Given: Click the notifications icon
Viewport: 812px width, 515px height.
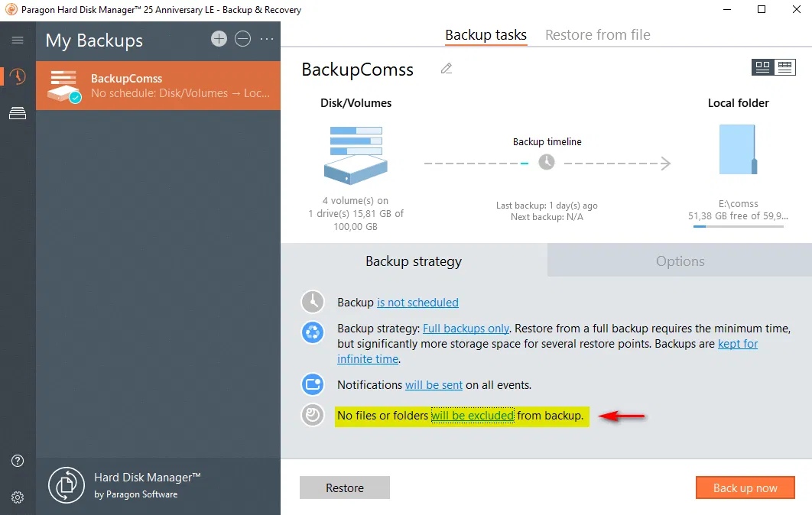Looking at the screenshot, I should pos(313,384).
